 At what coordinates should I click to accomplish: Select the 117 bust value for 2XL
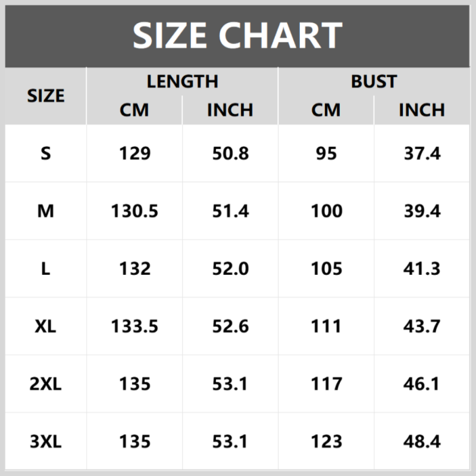coord(326,384)
